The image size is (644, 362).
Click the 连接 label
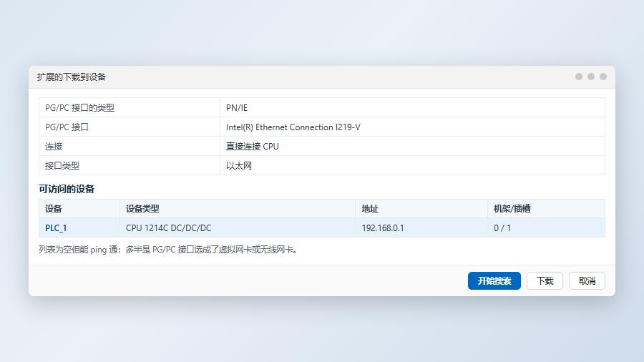(54, 146)
